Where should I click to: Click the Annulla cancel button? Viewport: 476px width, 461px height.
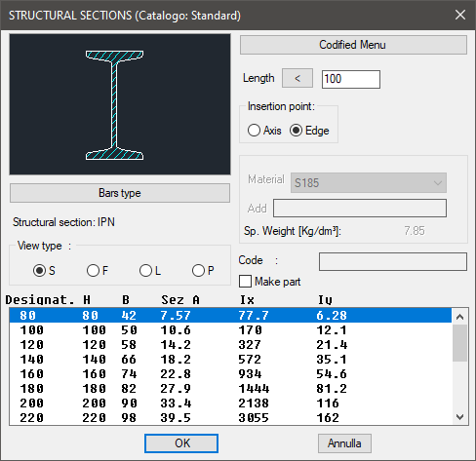(344, 443)
